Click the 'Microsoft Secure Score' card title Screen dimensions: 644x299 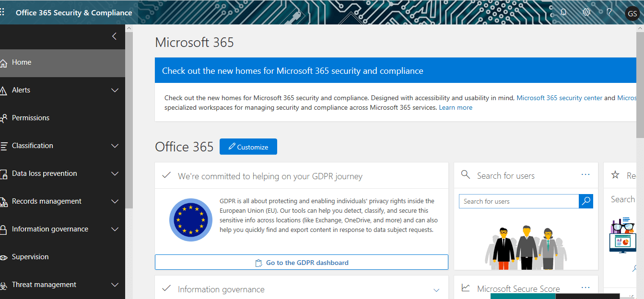click(518, 289)
